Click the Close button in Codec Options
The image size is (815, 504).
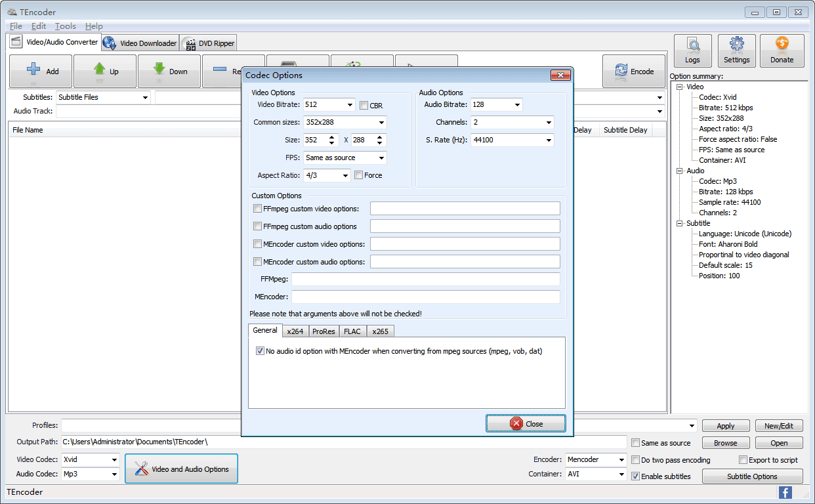pos(526,424)
